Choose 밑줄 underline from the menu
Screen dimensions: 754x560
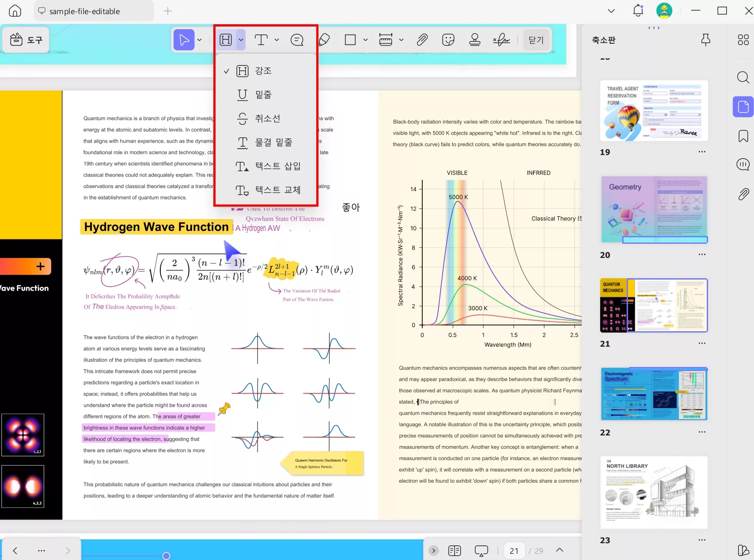pos(266,95)
